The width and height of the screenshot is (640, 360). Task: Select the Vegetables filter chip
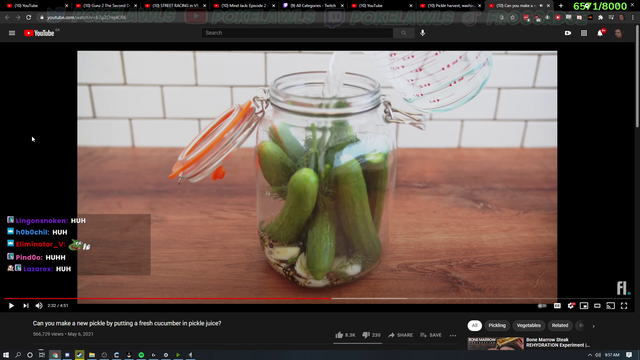tap(529, 325)
